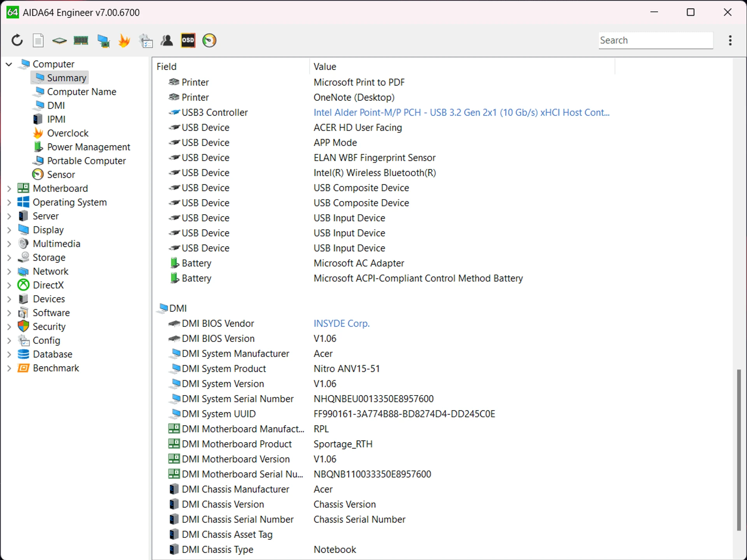Click the Security shield icon in the tree
The height and width of the screenshot is (560, 747).
23,326
